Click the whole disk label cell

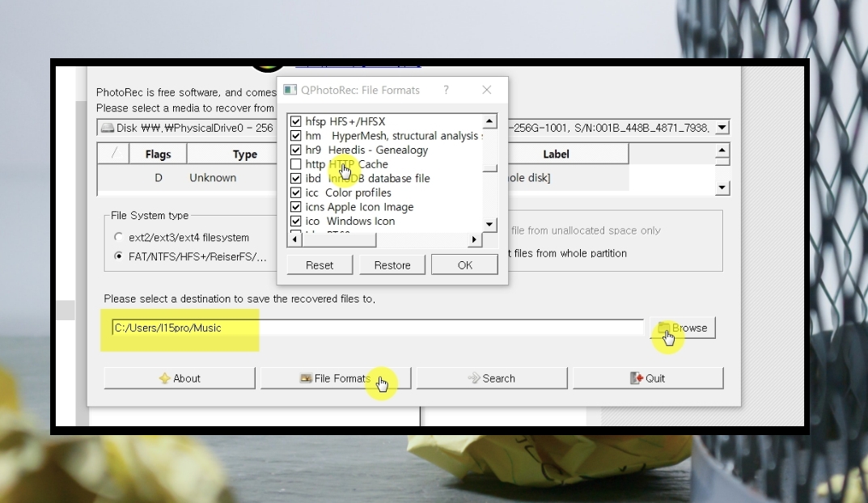[530, 178]
